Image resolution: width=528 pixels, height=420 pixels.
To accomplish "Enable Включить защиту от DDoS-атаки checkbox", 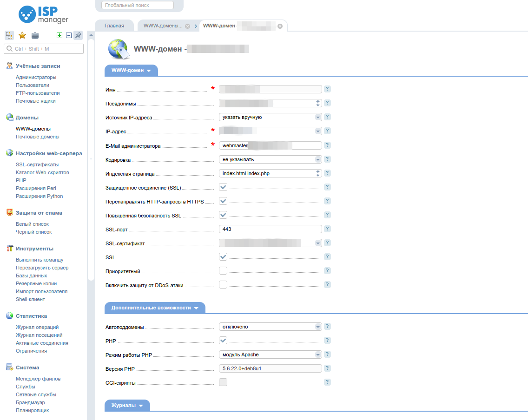I will [x=223, y=285].
